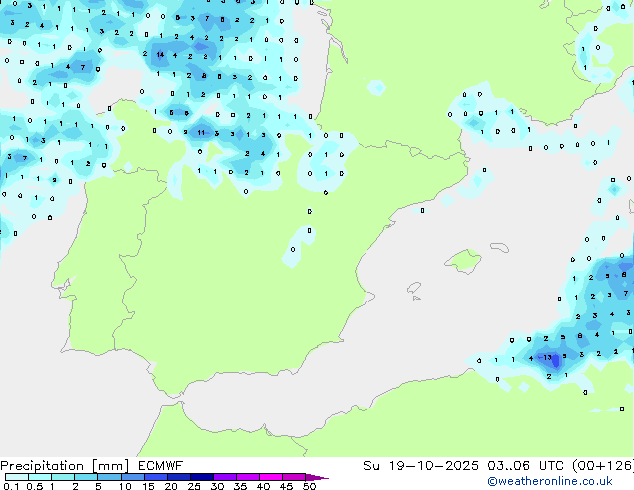Click the Menorca island outline
The image size is (634, 490).
pyautogui.click(x=499, y=247)
